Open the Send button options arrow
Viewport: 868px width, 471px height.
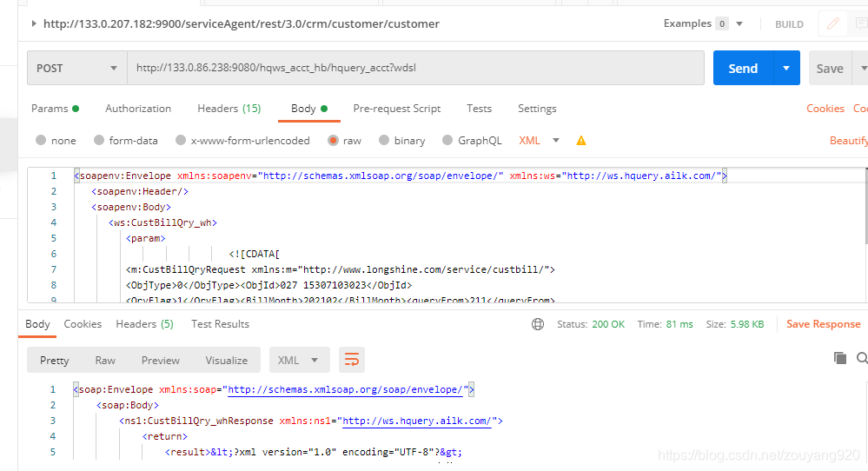coord(786,68)
